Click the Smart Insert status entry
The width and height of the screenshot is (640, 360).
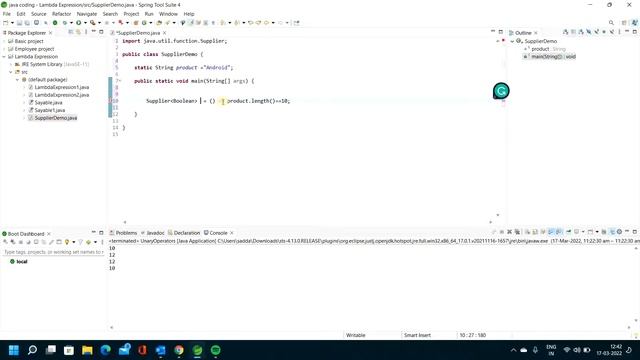tap(417, 336)
